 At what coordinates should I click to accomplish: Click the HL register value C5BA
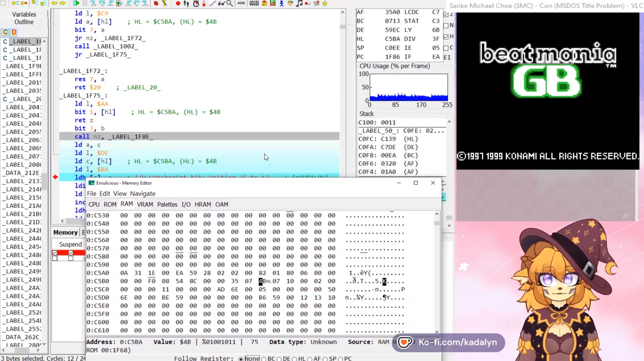[x=392, y=39]
